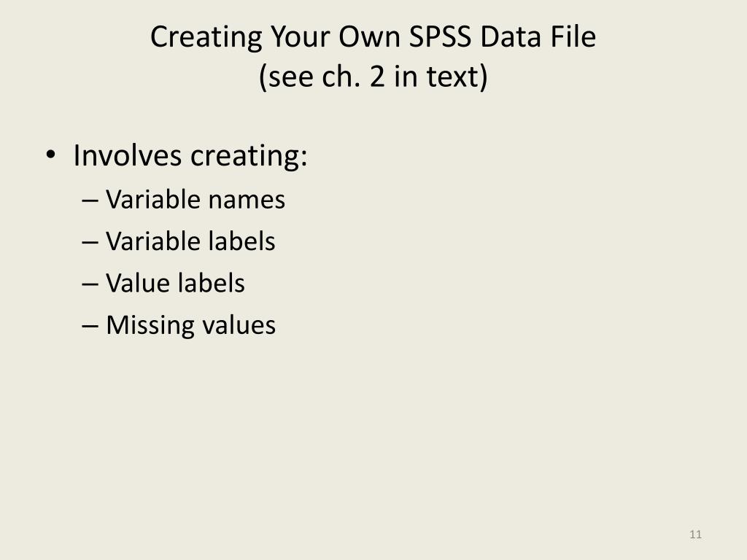Click the 'Missing values' sub-bullet
The width and height of the screenshot is (747, 560).
[190, 326]
